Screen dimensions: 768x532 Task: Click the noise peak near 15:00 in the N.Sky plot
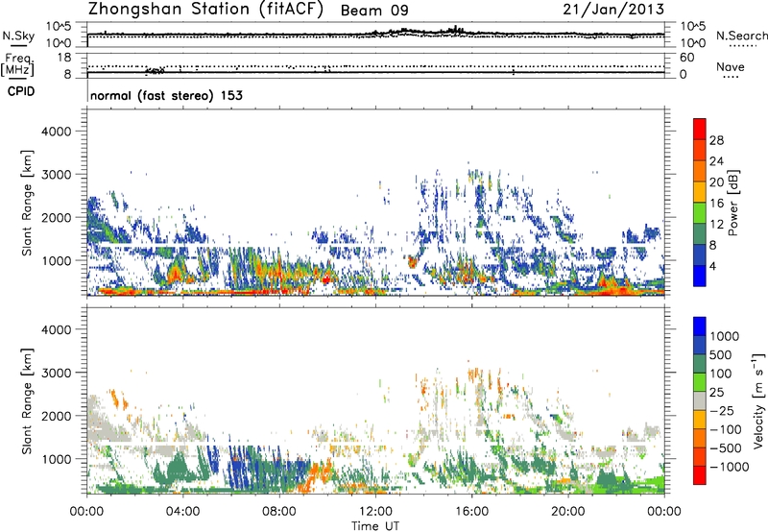pos(455,30)
